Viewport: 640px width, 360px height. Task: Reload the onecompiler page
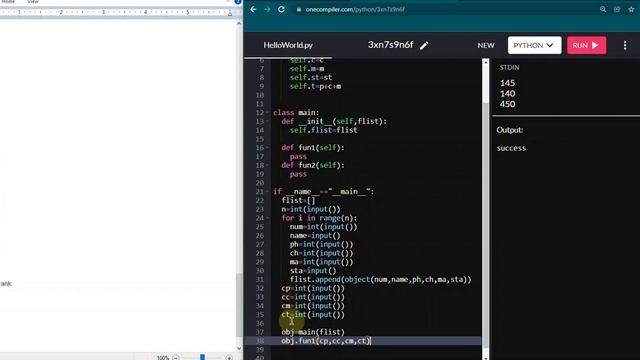pos(281,9)
